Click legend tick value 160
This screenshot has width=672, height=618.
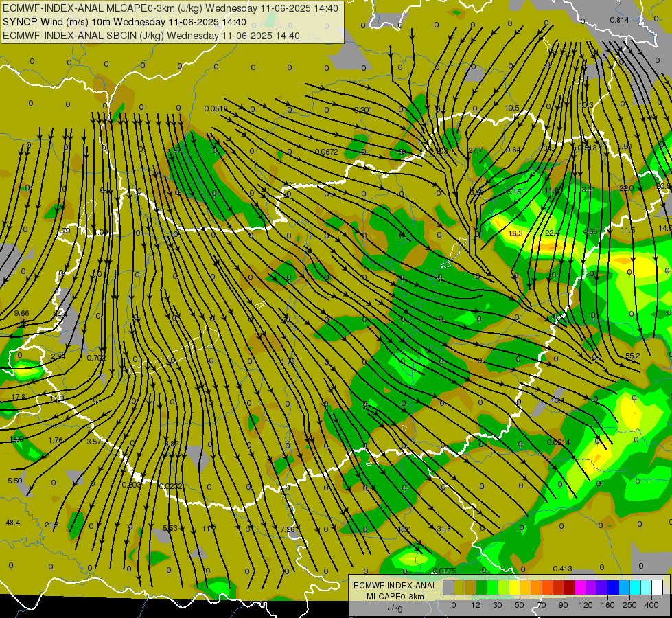607,605
